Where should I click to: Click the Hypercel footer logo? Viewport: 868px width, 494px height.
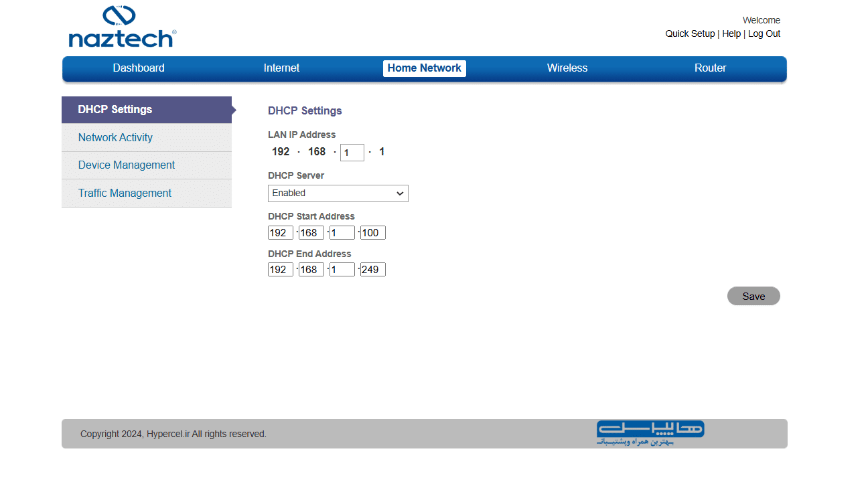[x=650, y=432]
